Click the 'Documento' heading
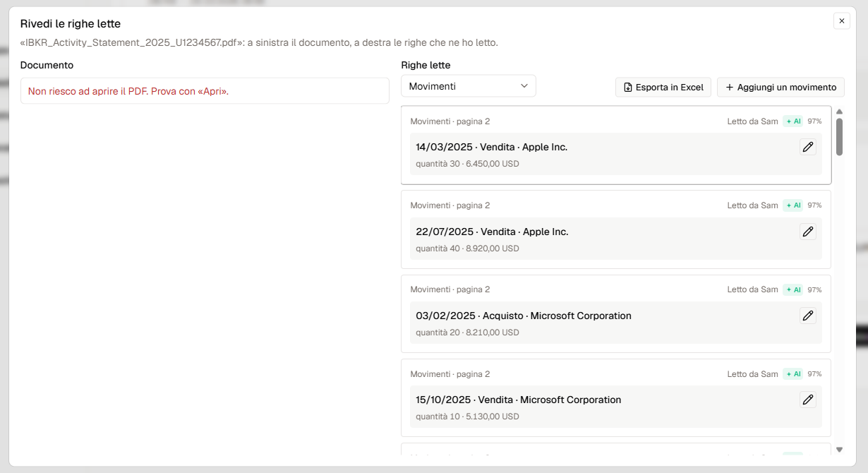Image resolution: width=868 pixels, height=473 pixels. click(47, 65)
